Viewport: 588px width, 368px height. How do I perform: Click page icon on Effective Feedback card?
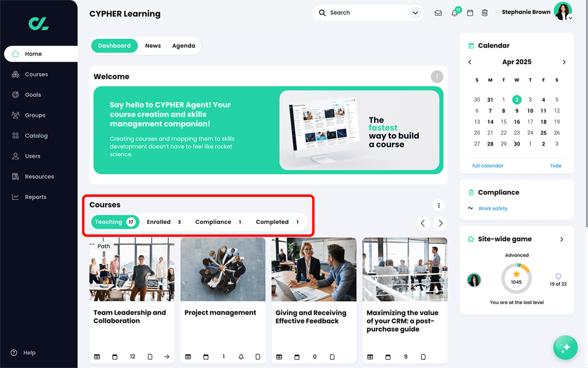coord(332,357)
